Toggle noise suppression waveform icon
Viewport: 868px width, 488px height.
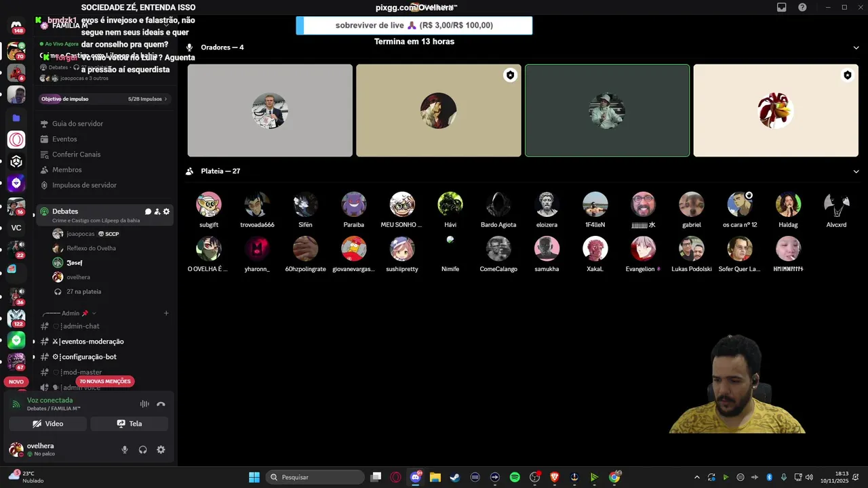[144, 404]
